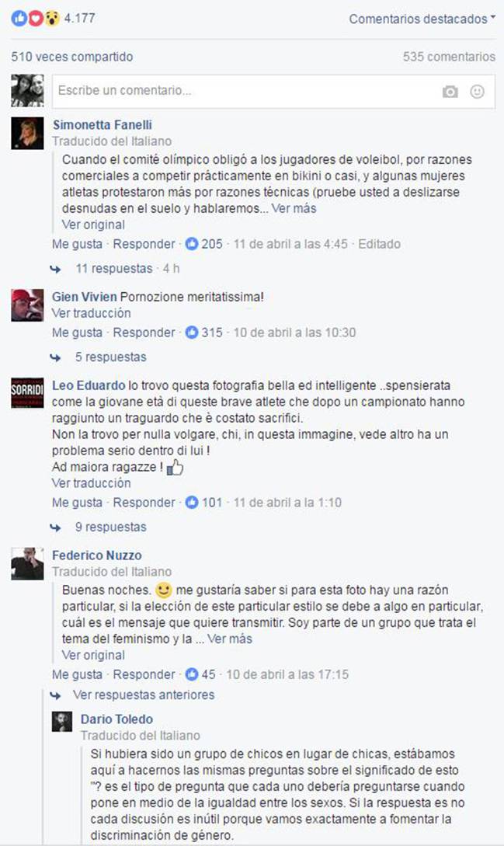Viewport: 504px width, 846px height.
Task: Show Ver respuestas anteriores replies
Action: [144, 695]
